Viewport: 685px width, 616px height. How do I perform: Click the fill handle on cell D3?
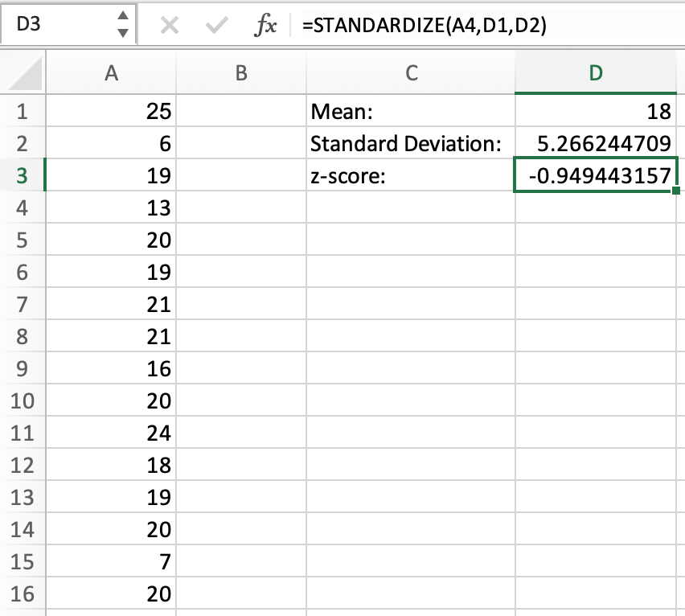tap(678, 191)
